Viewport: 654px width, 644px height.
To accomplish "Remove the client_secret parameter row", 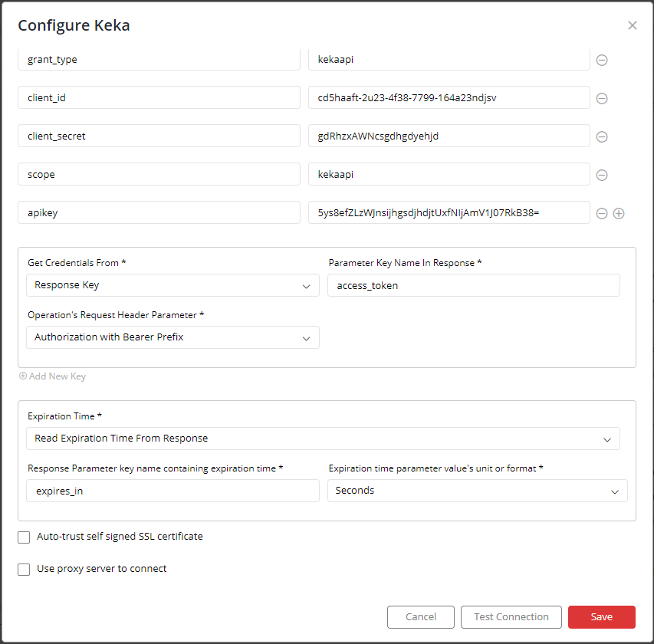I will pyautogui.click(x=601, y=136).
